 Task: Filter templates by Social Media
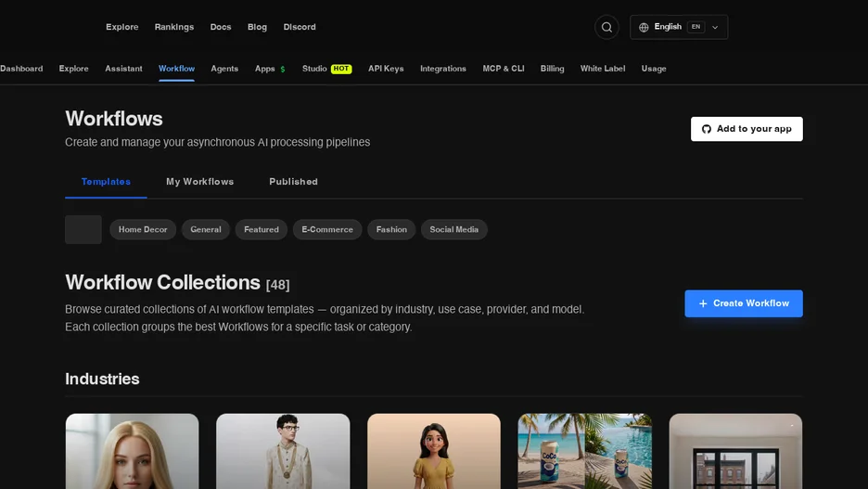453,229
